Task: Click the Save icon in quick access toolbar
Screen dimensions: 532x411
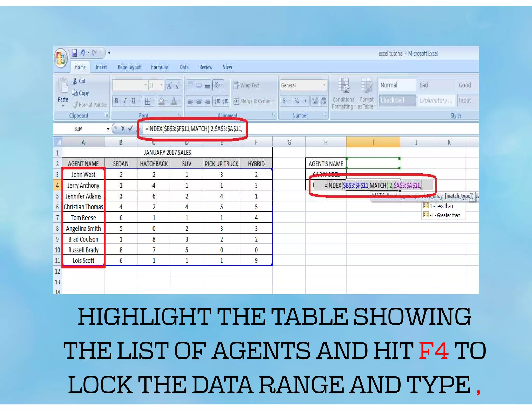Action: click(75, 53)
